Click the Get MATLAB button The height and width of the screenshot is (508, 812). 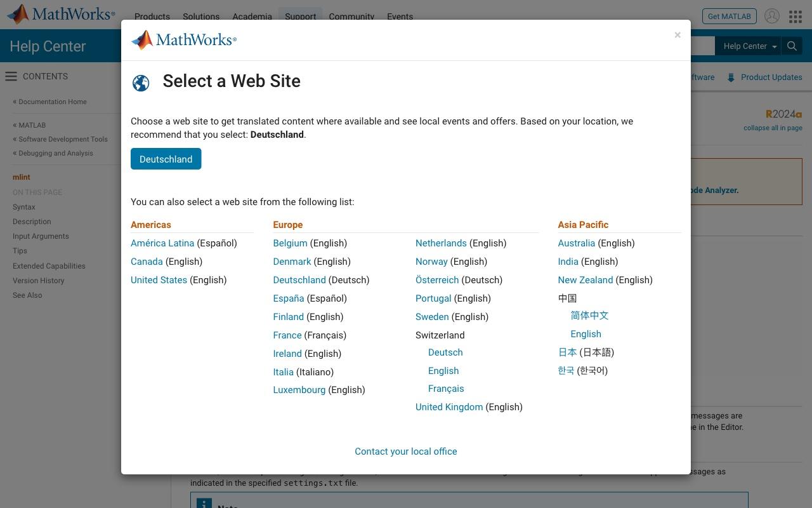[x=729, y=17]
